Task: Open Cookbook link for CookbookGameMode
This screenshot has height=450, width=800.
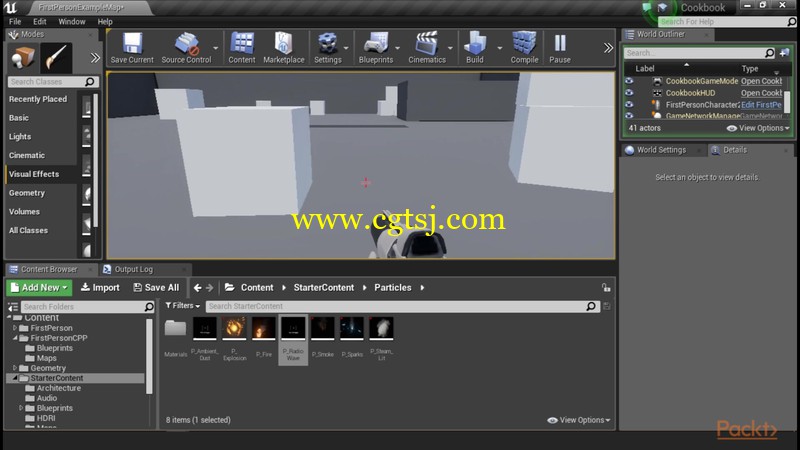Action: [x=761, y=81]
